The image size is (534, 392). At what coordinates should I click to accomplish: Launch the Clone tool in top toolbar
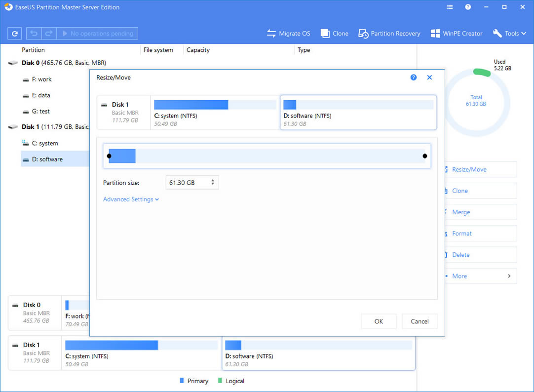(335, 34)
